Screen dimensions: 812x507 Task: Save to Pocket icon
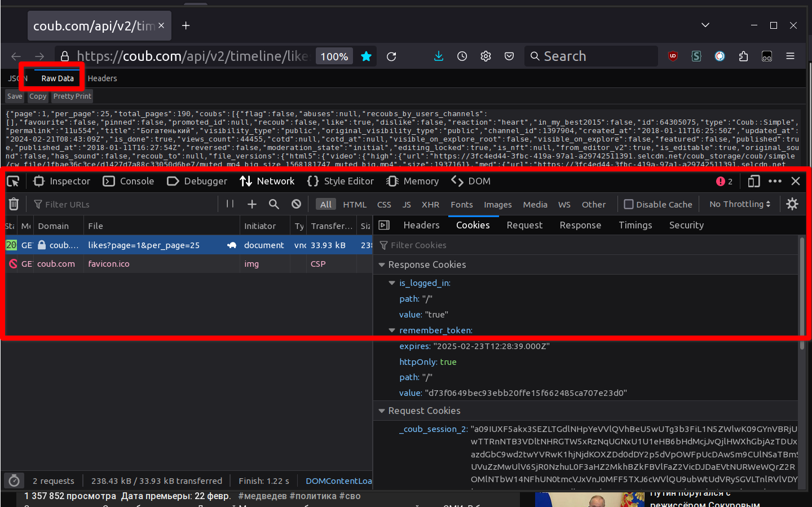(509, 56)
